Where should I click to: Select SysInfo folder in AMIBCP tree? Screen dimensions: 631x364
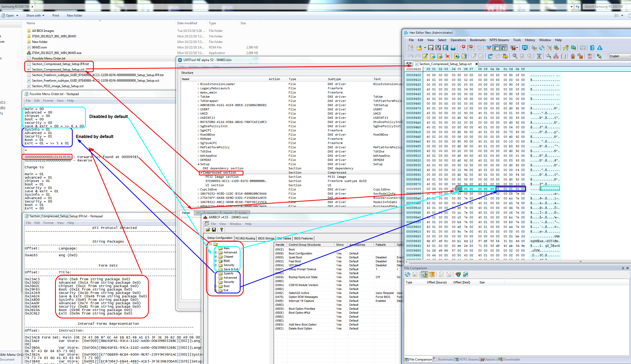pyautogui.click(x=228, y=273)
